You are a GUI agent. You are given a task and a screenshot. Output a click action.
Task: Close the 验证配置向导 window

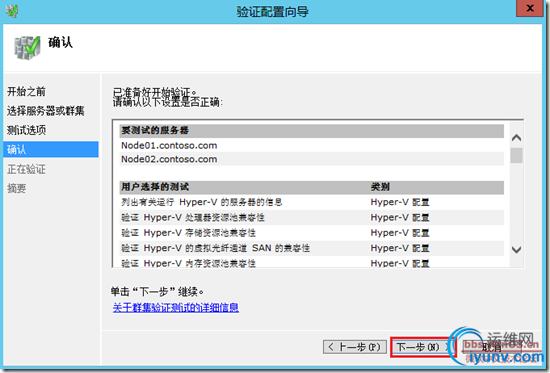(x=529, y=8)
